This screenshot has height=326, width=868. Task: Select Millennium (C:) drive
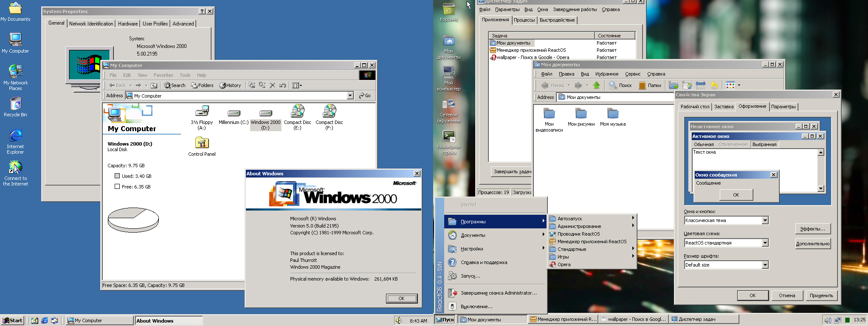[x=234, y=118]
